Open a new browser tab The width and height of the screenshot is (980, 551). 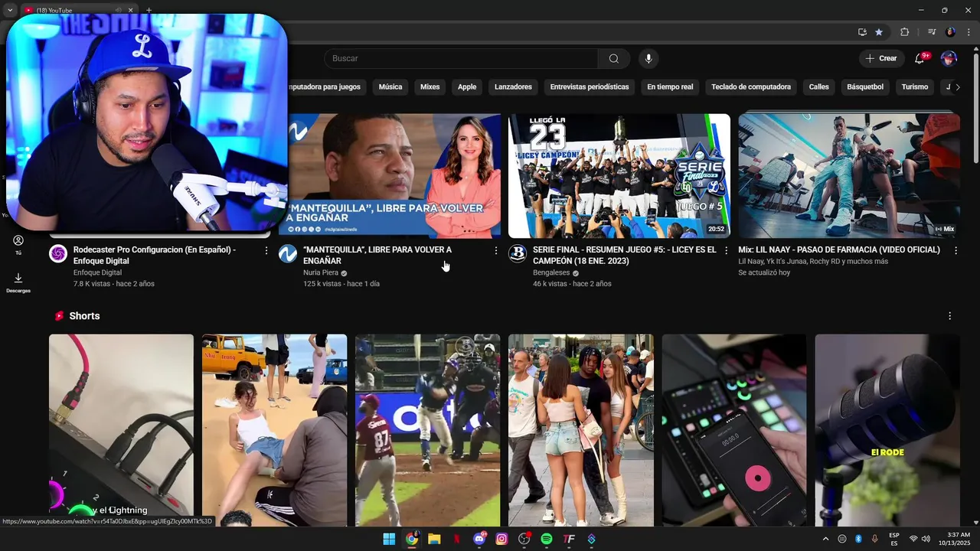click(x=149, y=10)
